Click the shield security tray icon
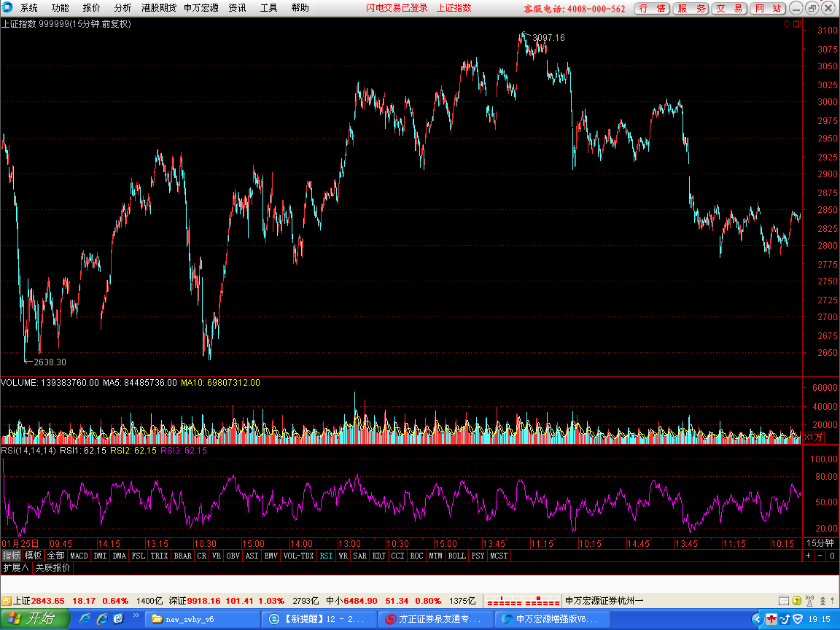 (x=798, y=619)
